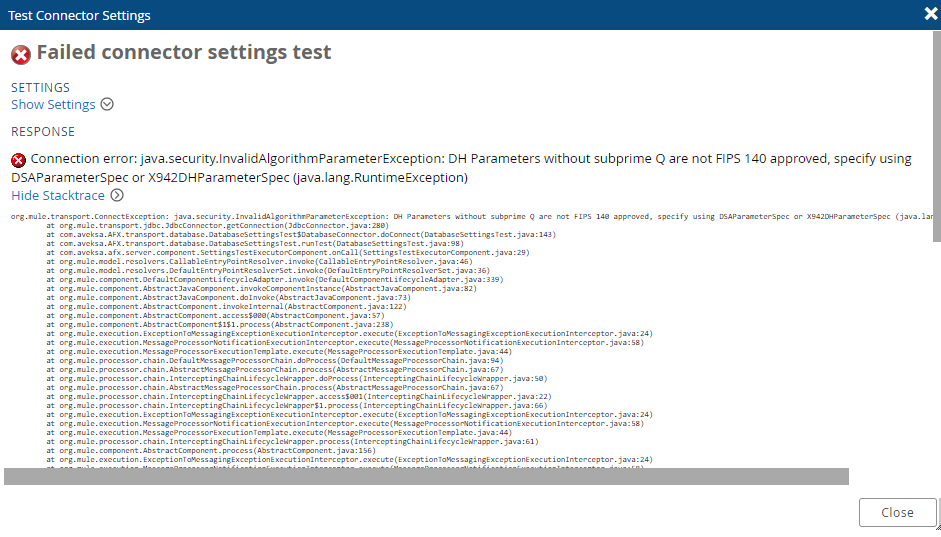
Task: Click the Hide Stacktrace link
Action: 58,195
